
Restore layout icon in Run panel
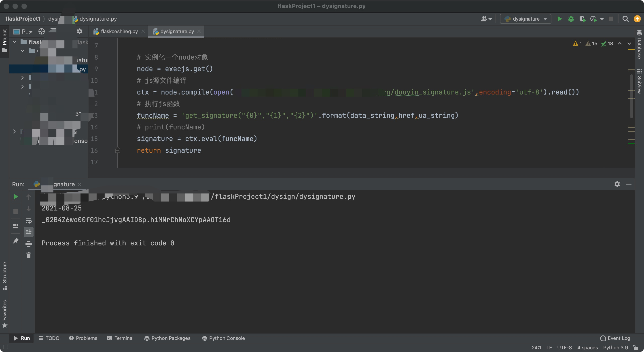(15, 226)
